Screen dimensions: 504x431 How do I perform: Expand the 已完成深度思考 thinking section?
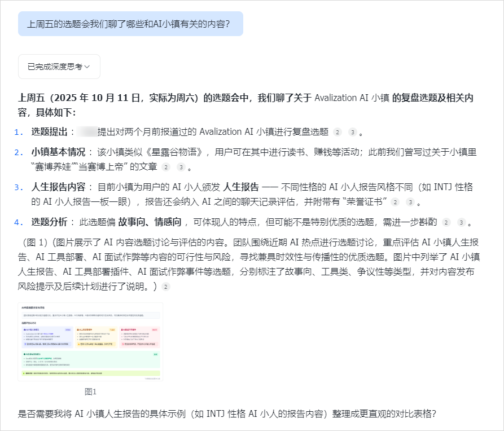59,67
